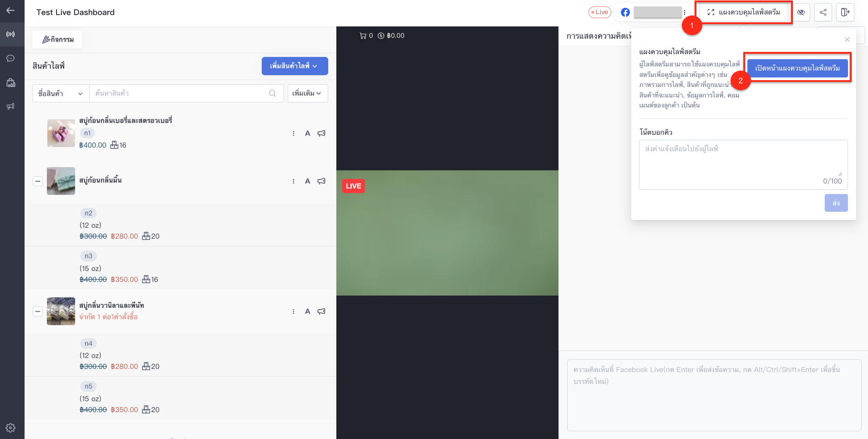
Task: Open the chat messages sidebar icon
Action: (10, 58)
